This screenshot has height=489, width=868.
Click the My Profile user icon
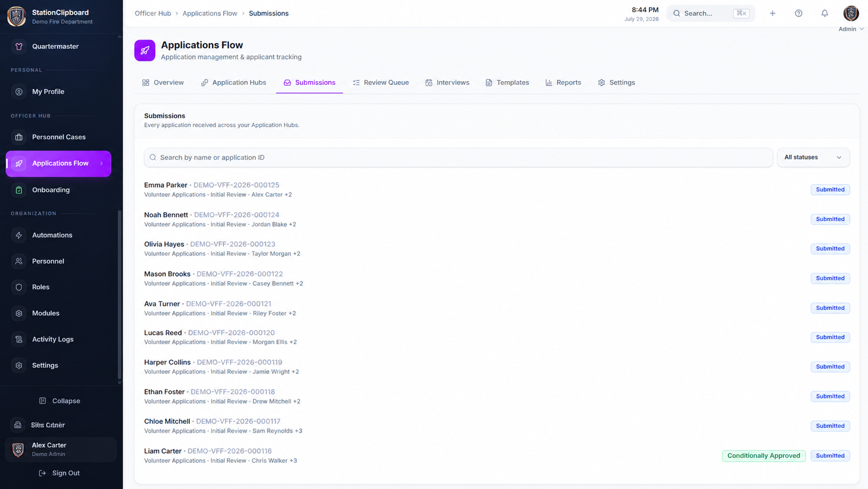pos(19,91)
